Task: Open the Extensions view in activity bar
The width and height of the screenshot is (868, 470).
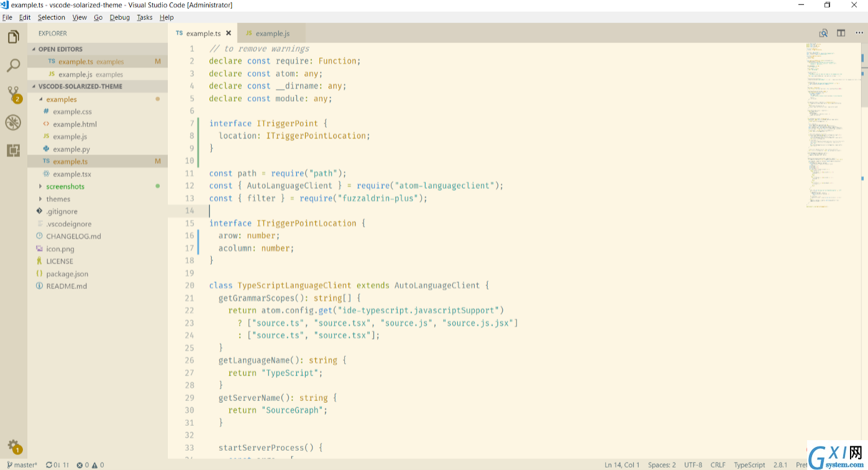Action: coord(13,150)
